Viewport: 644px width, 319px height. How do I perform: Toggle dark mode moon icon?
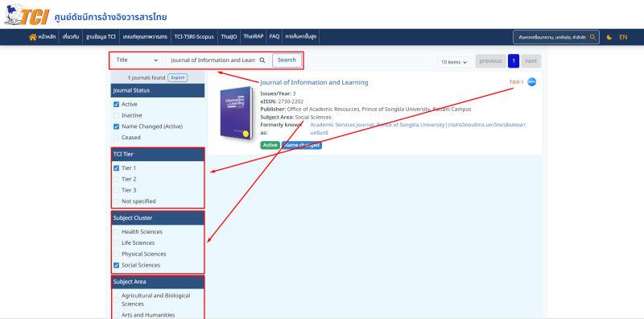(609, 37)
